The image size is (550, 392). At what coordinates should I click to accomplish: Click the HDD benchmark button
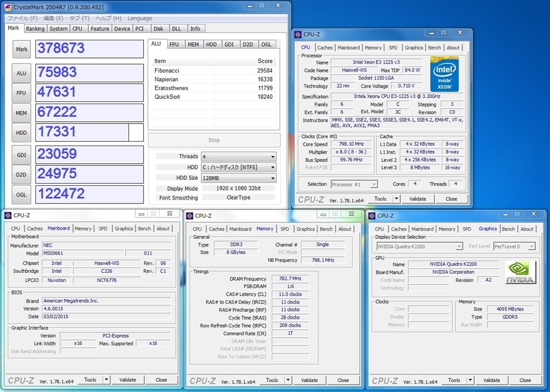point(21,133)
